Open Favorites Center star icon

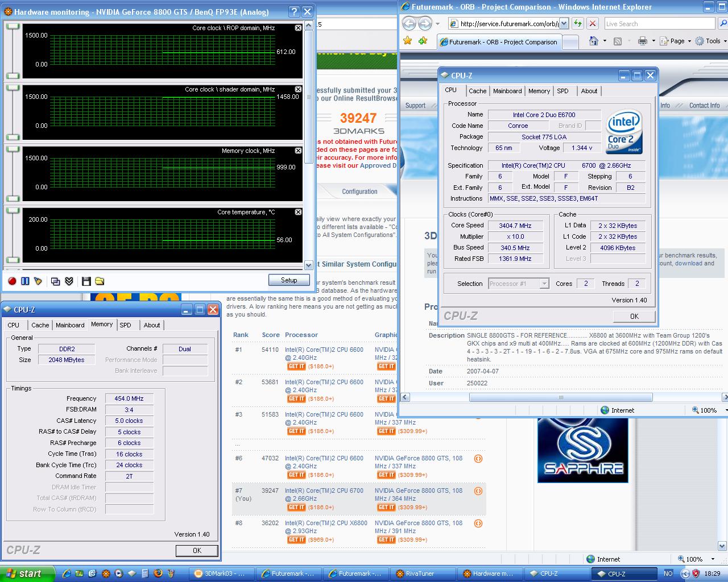[407, 41]
